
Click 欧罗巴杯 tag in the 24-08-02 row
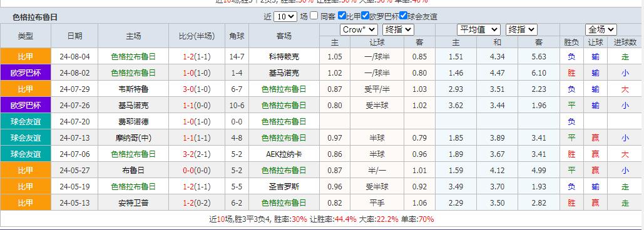26,72
